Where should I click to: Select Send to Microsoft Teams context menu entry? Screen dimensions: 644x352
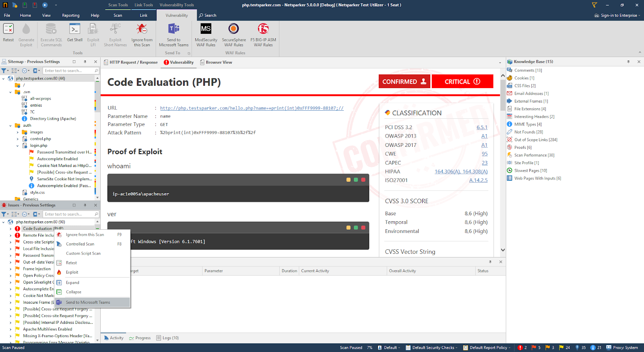tap(88, 303)
